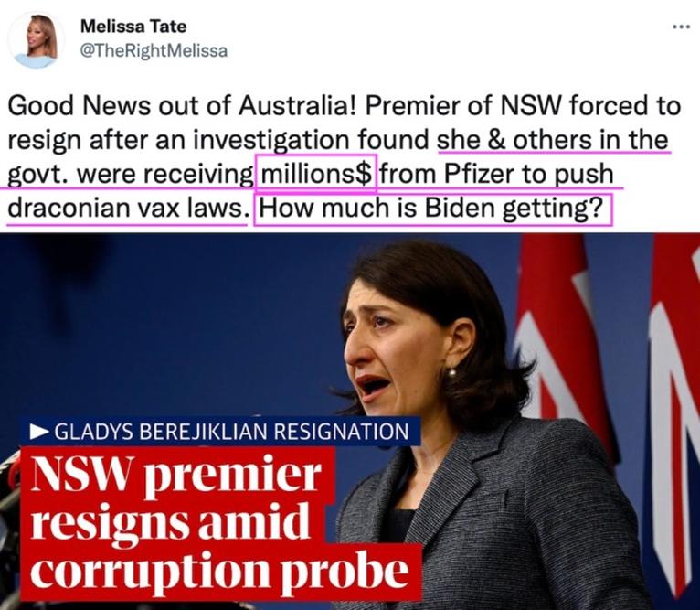
Task: Click the Melissa Tate display name
Action: [x=133, y=27]
